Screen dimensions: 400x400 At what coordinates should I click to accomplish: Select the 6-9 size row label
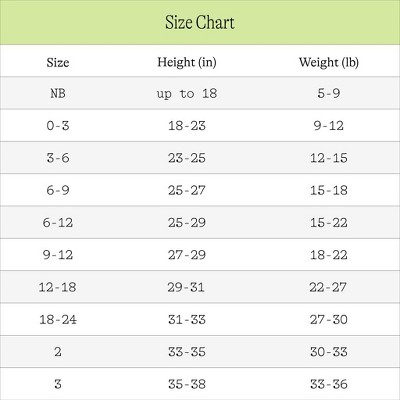[x=58, y=190]
